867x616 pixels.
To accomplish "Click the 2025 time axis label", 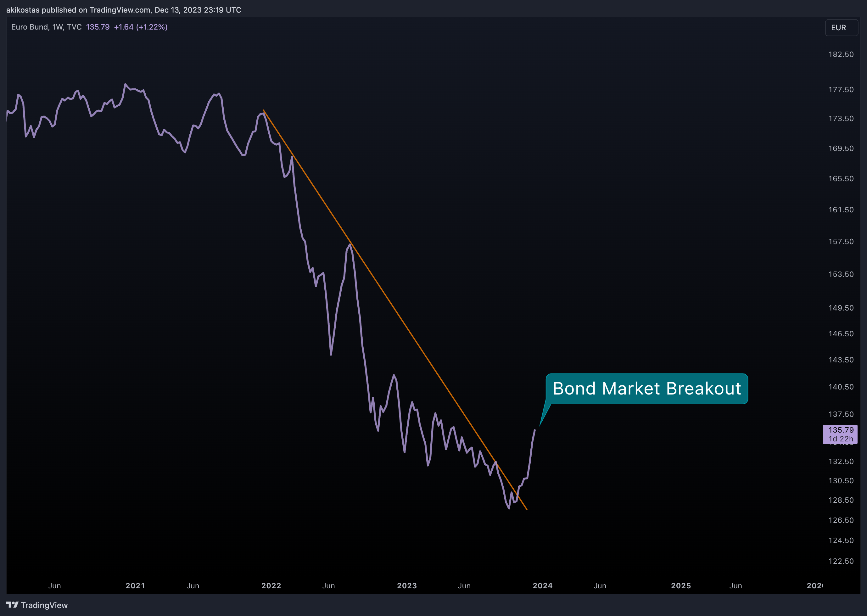I will click(681, 586).
